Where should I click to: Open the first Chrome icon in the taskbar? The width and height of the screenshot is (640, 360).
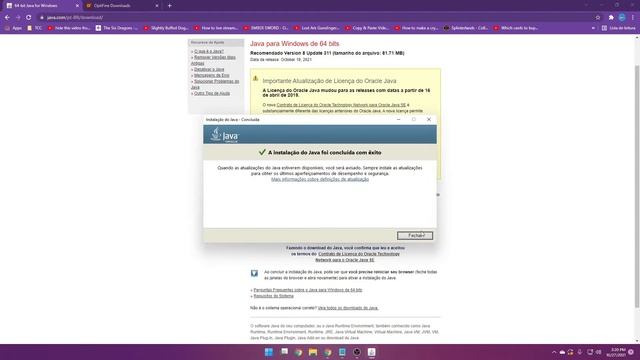298,352
